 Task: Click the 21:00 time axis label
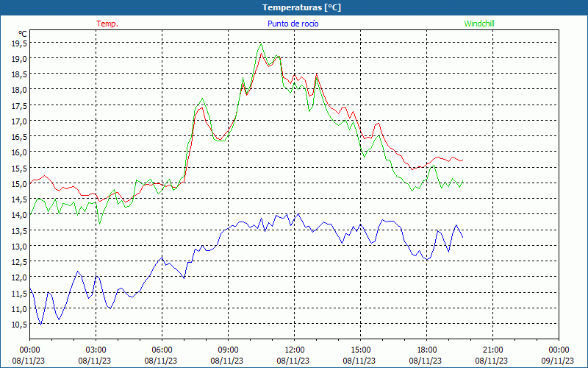(x=492, y=350)
